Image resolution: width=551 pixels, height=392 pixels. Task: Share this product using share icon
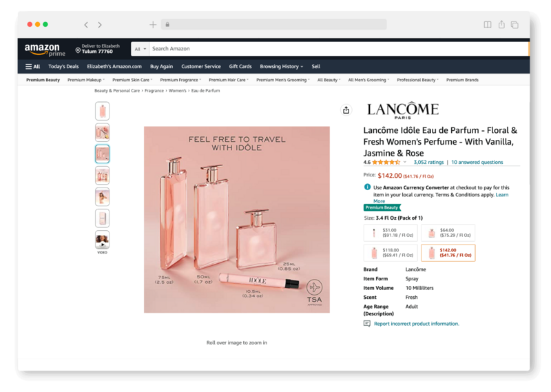346,110
